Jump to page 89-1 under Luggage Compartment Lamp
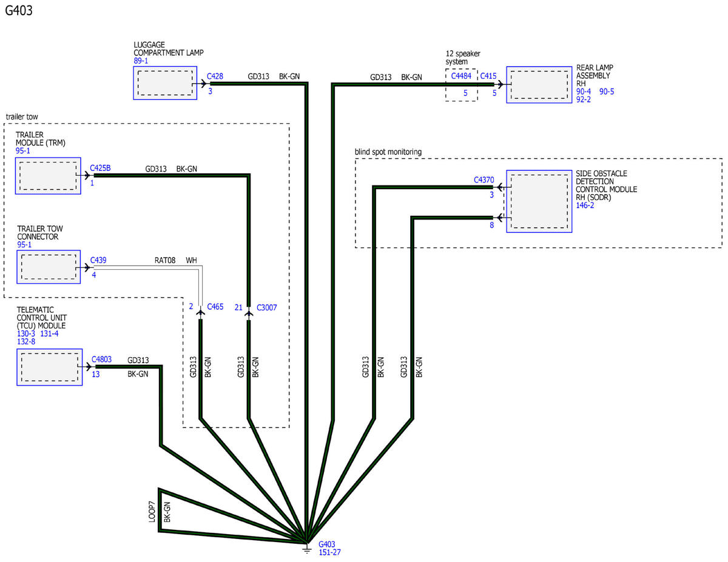This screenshot has height=562, width=728. 141,61
